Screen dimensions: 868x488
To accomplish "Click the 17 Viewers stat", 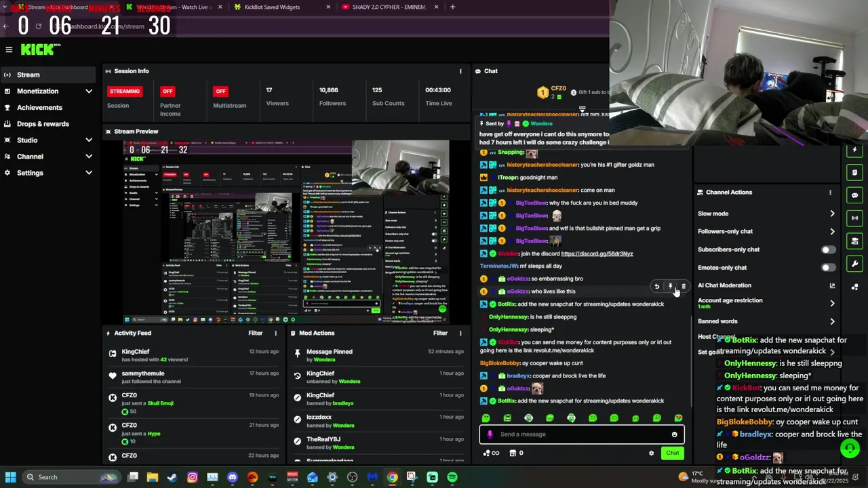I will (x=277, y=97).
